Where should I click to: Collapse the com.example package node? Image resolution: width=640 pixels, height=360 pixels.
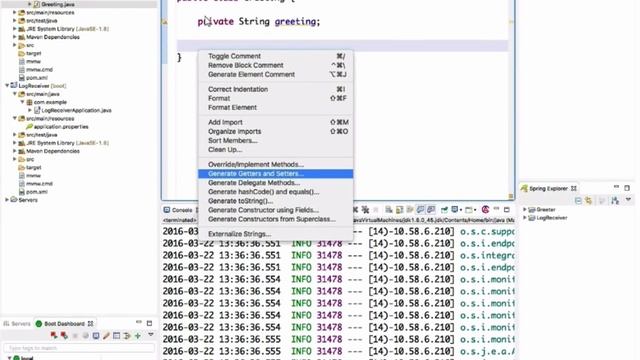pyautogui.click(x=23, y=102)
